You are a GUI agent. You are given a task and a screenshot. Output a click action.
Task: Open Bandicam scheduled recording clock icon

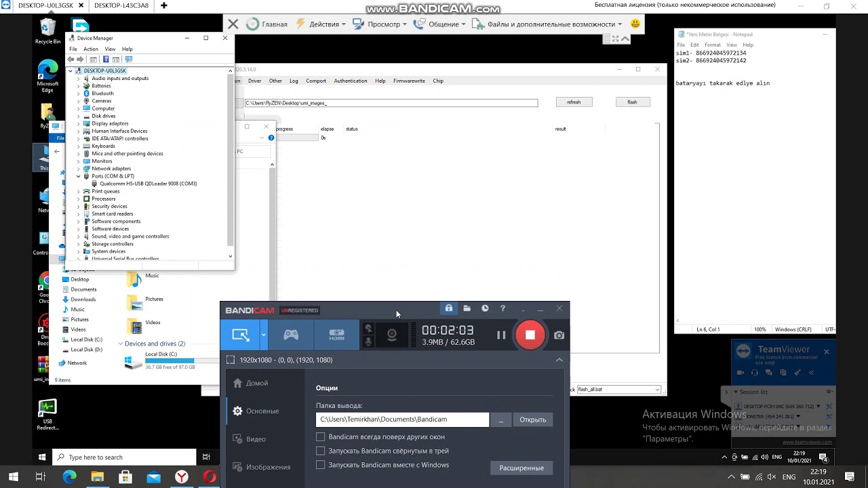pyautogui.click(x=485, y=308)
